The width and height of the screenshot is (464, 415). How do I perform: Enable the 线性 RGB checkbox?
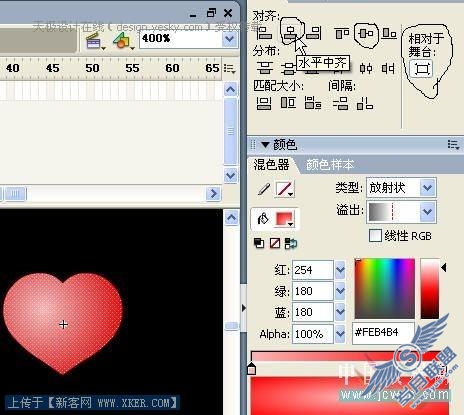(x=375, y=236)
